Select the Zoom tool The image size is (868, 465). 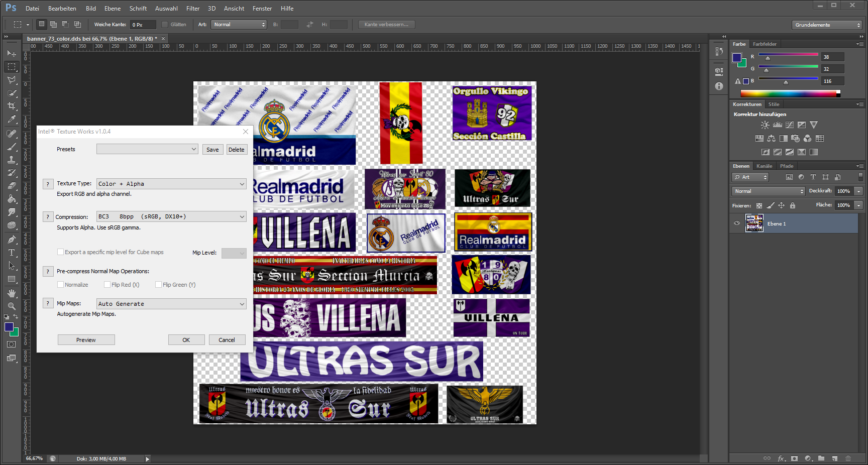tap(12, 306)
